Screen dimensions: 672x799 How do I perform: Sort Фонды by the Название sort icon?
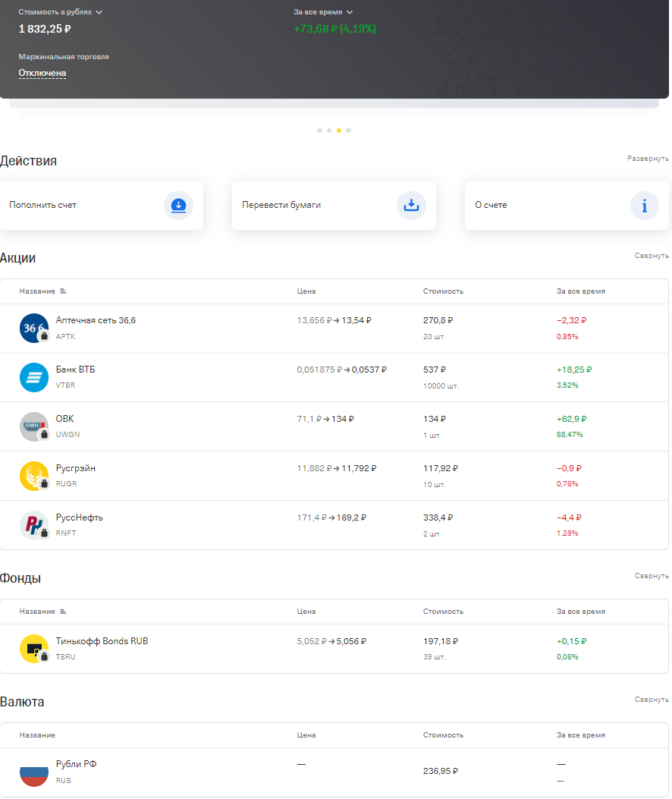click(x=63, y=612)
